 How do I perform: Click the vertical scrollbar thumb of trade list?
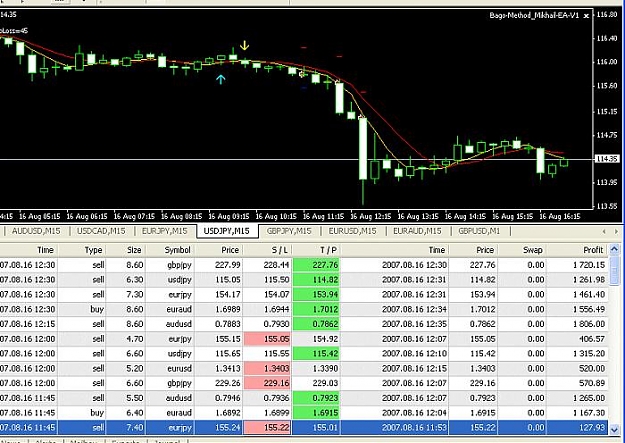coord(614,271)
